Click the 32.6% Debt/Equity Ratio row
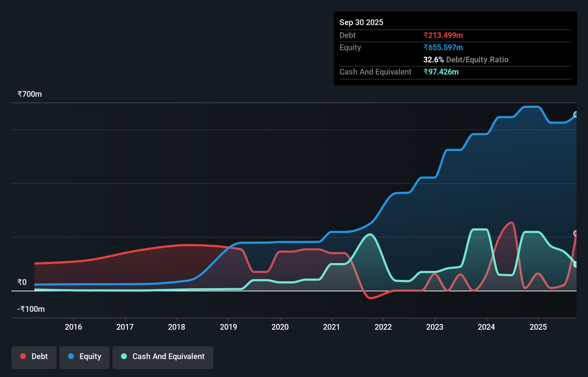The width and height of the screenshot is (588, 377). coord(466,59)
